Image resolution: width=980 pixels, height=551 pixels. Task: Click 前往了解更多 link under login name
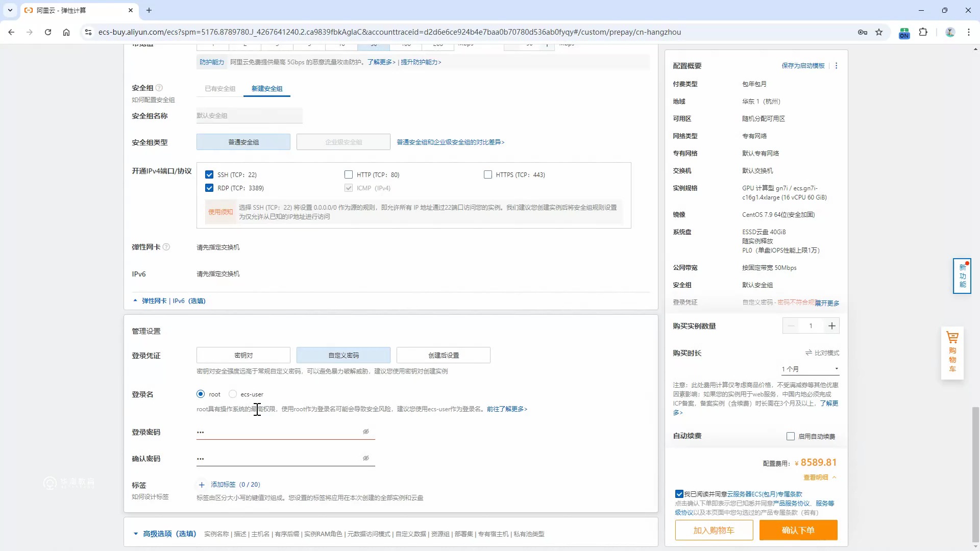pos(507,409)
